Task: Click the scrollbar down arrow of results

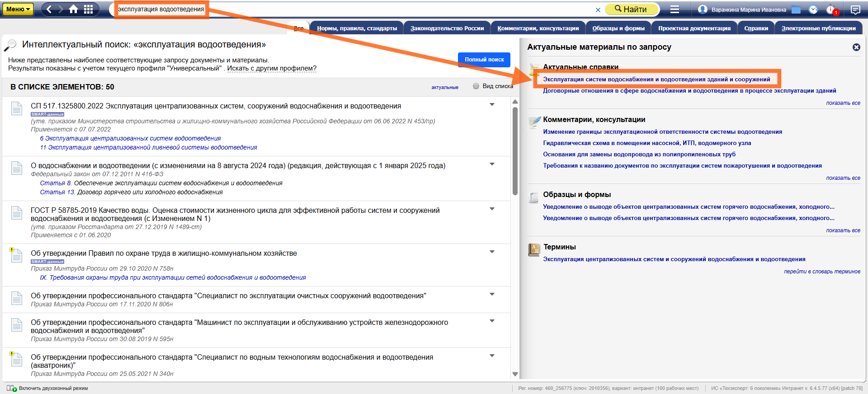Action: [x=515, y=374]
